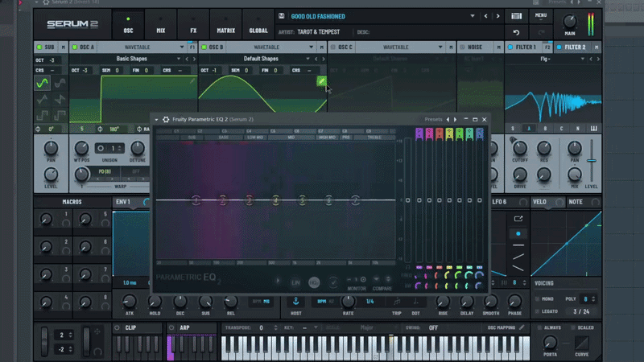Image resolution: width=644 pixels, height=362 pixels.
Task: Click the undo arrow in Serum header
Action: click(516, 32)
